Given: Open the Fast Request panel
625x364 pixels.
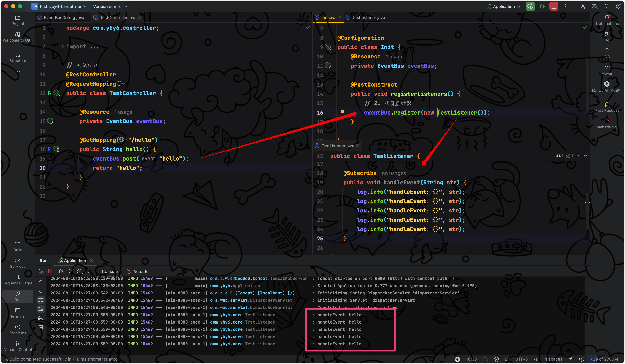Looking at the screenshot, I should point(607,107).
